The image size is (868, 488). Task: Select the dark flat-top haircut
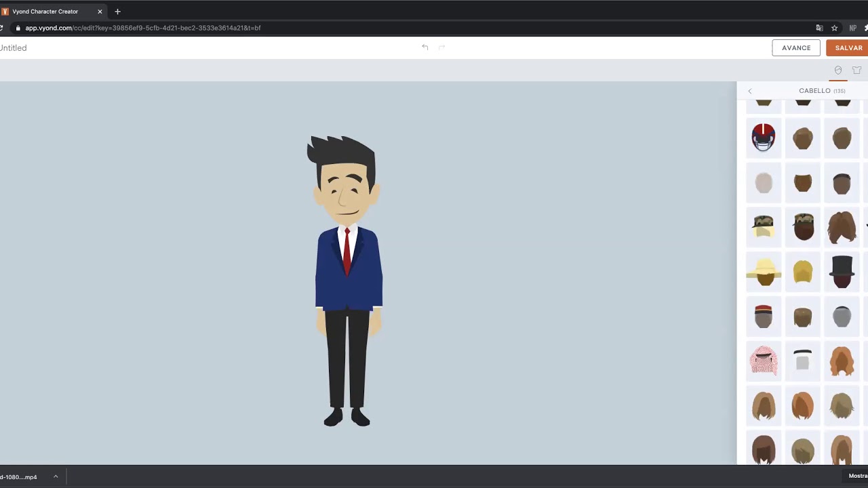[842, 182]
